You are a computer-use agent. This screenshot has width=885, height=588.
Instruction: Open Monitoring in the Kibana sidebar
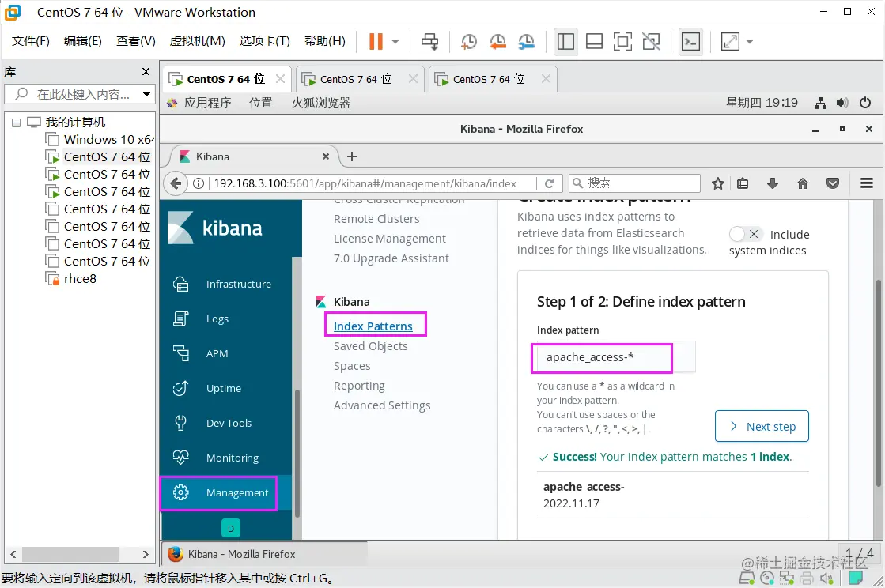[x=225, y=458]
